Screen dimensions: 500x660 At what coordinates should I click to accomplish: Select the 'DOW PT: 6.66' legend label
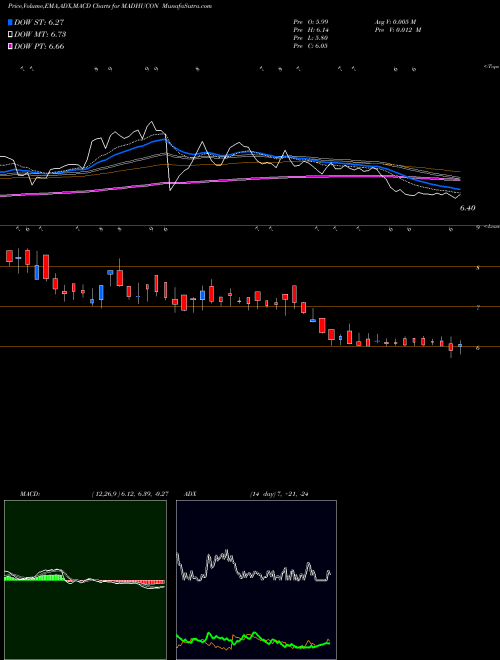click(39, 46)
